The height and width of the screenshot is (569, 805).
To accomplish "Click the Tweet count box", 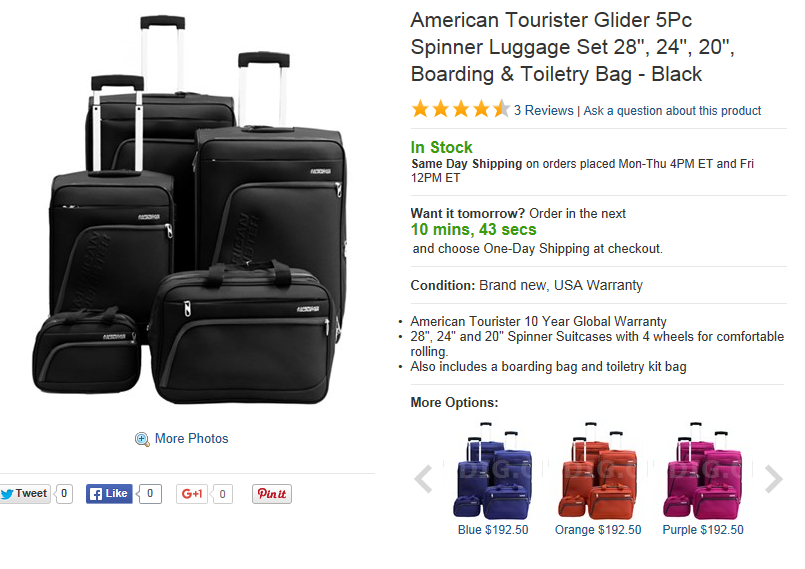I will [64, 493].
